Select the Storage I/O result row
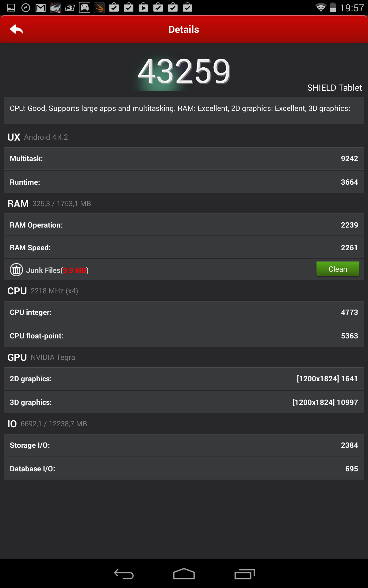This screenshot has height=588, width=368. pyautogui.click(x=184, y=445)
